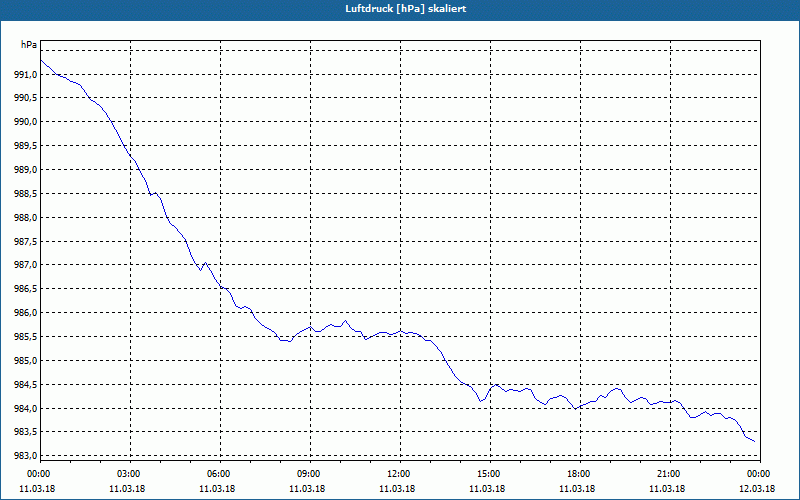Click the 983,5 axis value
Screen dimensions: 800x500
(26, 432)
